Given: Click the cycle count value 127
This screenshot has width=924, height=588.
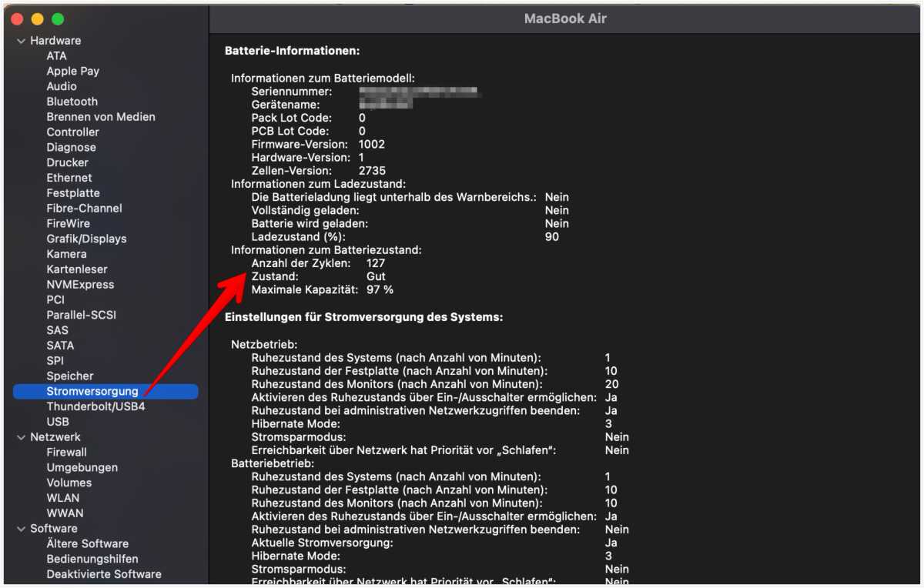Looking at the screenshot, I should pyautogui.click(x=376, y=263).
